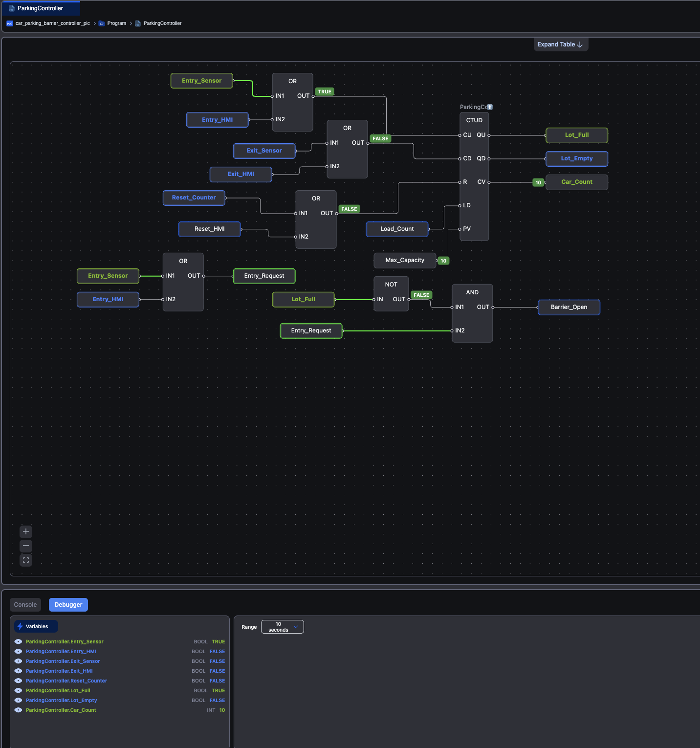Click value 10 in ParkingController.Car_Count row

[222, 710]
